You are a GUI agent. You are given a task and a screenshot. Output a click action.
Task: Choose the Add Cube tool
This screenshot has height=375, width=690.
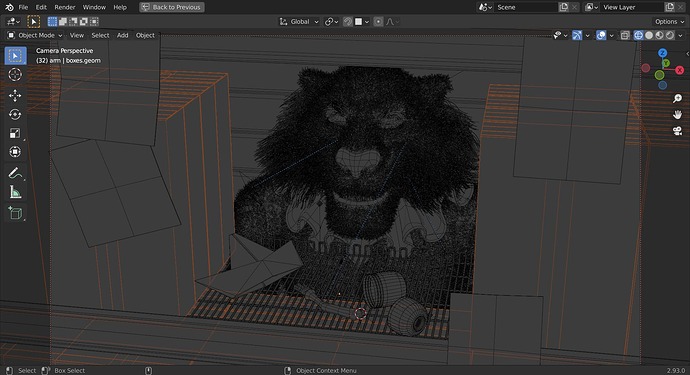(15, 213)
